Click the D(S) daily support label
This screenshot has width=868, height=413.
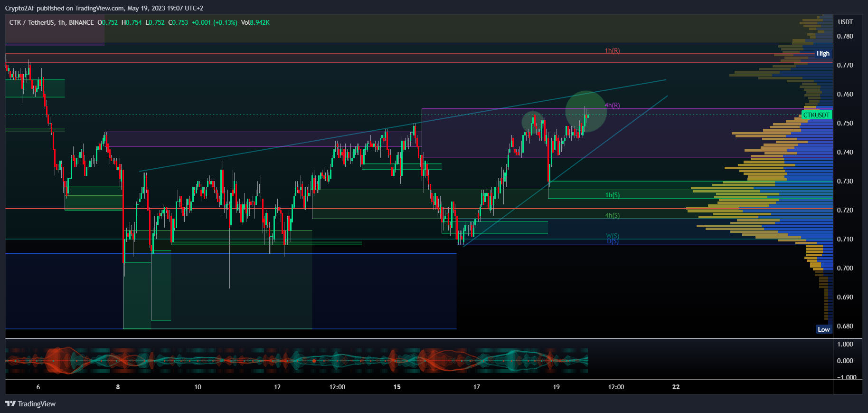click(613, 241)
